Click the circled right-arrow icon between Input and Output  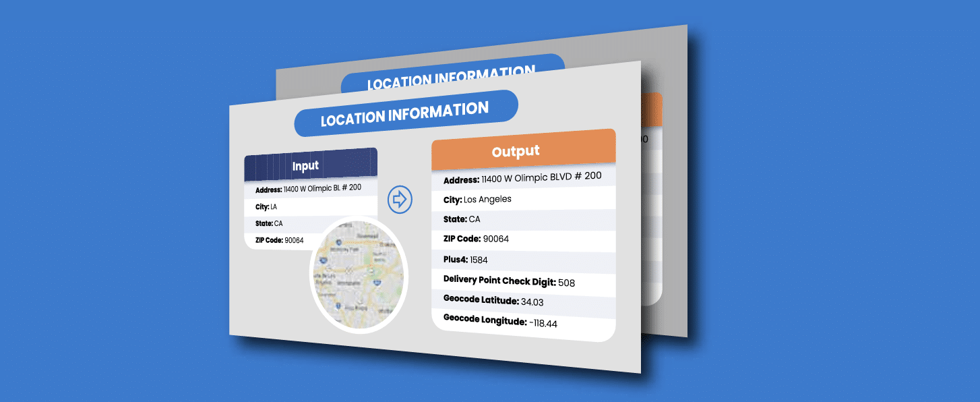(400, 199)
